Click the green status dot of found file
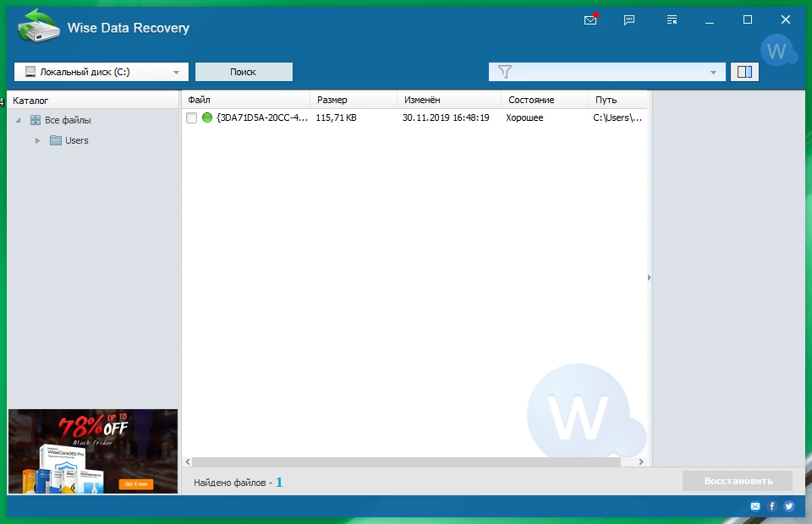The image size is (812, 524). coord(207,117)
